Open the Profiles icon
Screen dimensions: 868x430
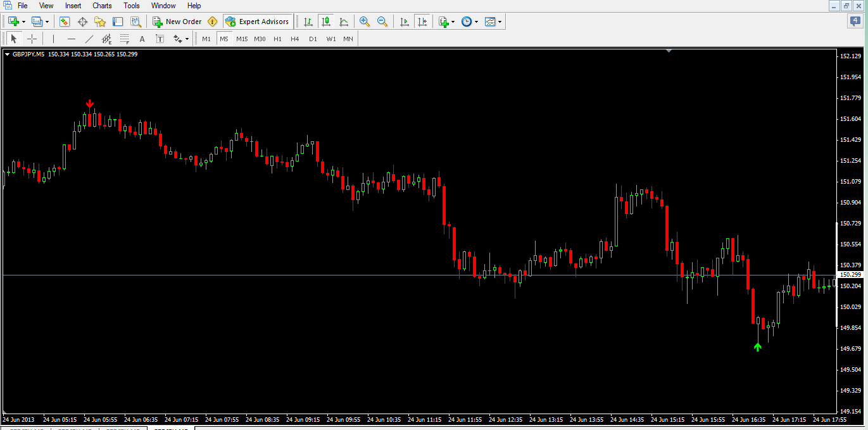[x=37, y=22]
